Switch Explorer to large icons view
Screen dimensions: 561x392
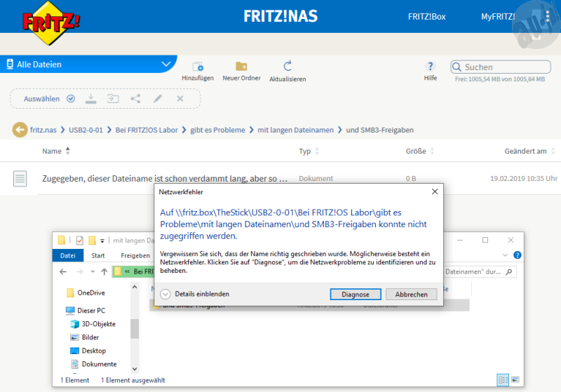(515, 379)
